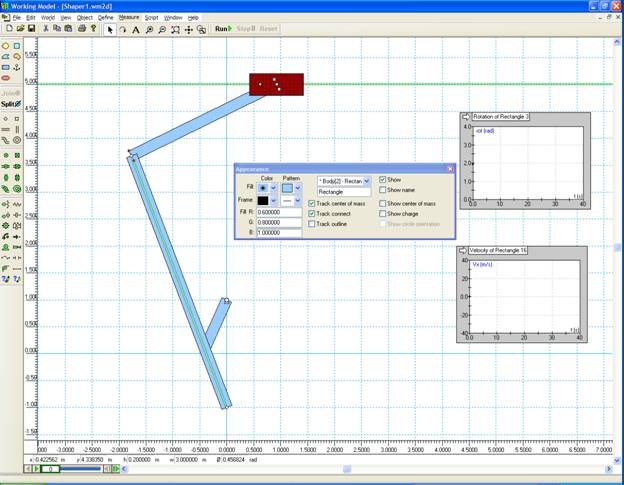The image size is (624, 485).
Task: Select the Force arrow tool
Action: click(x=17, y=237)
